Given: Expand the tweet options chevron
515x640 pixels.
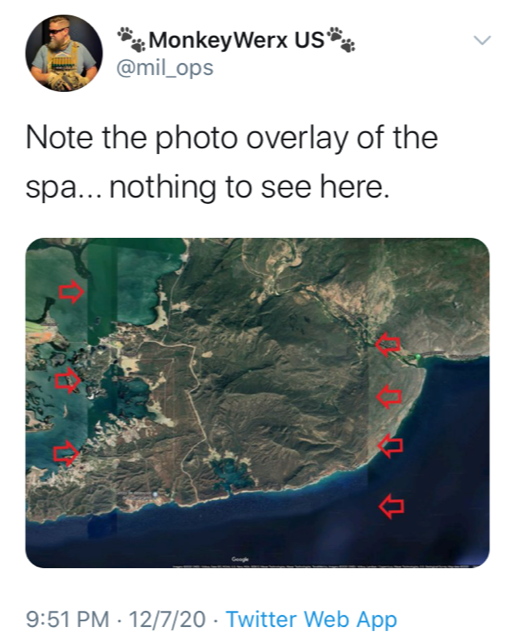Looking at the screenshot, I should pos(482,40).
